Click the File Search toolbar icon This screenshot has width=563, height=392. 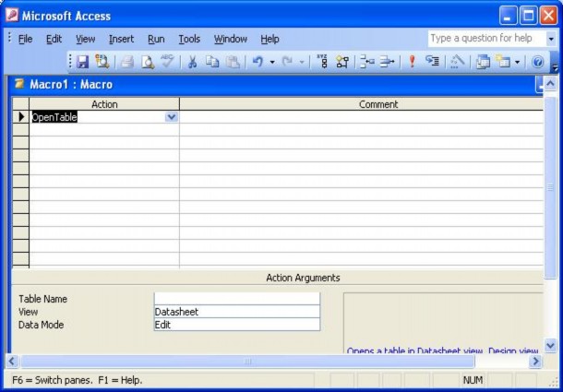(x=102, y=62)
